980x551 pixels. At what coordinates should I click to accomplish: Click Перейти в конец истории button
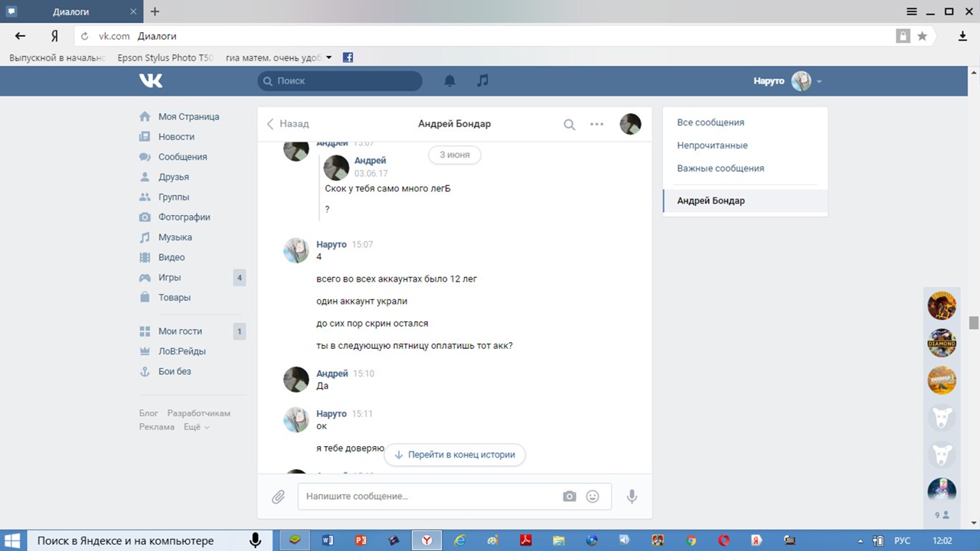pos(455,455)
